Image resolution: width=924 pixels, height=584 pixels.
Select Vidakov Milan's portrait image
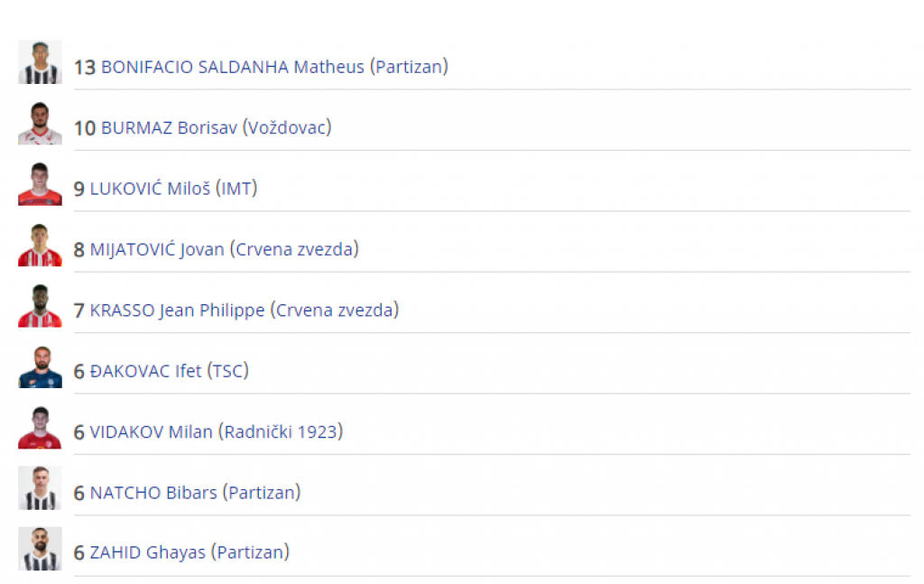click(40, 428)
